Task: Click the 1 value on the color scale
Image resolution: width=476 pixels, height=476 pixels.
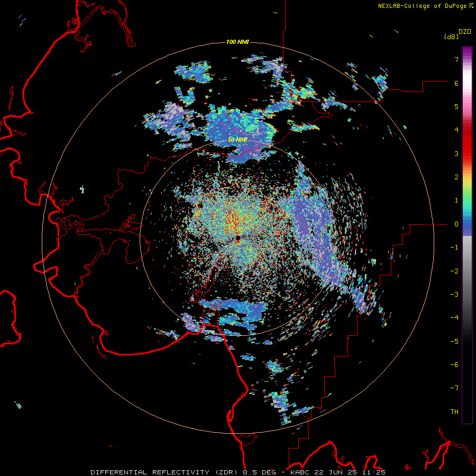Action: click(x=456, y=200)
